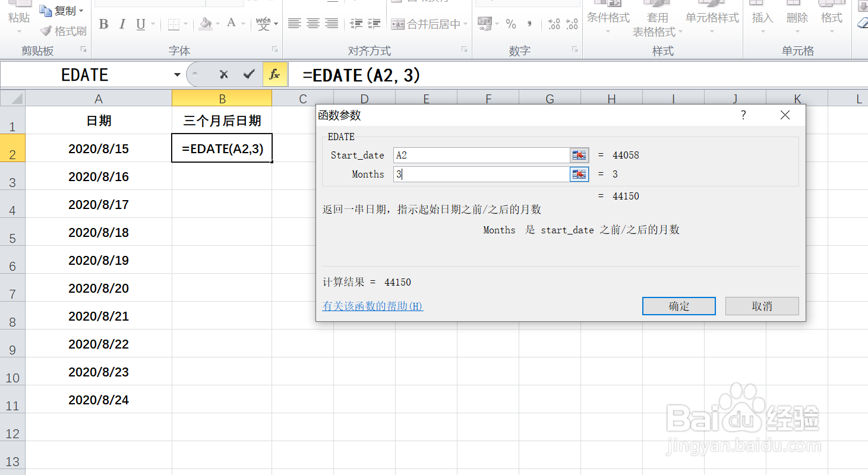Click the Start_date input field
Image resolution: width=868 pixels, height=475 pixels.
click(x=482, y=156)
